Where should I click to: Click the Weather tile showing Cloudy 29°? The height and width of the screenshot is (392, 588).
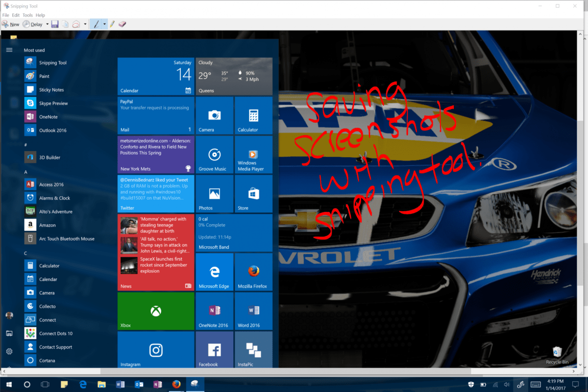pos(234,76)
